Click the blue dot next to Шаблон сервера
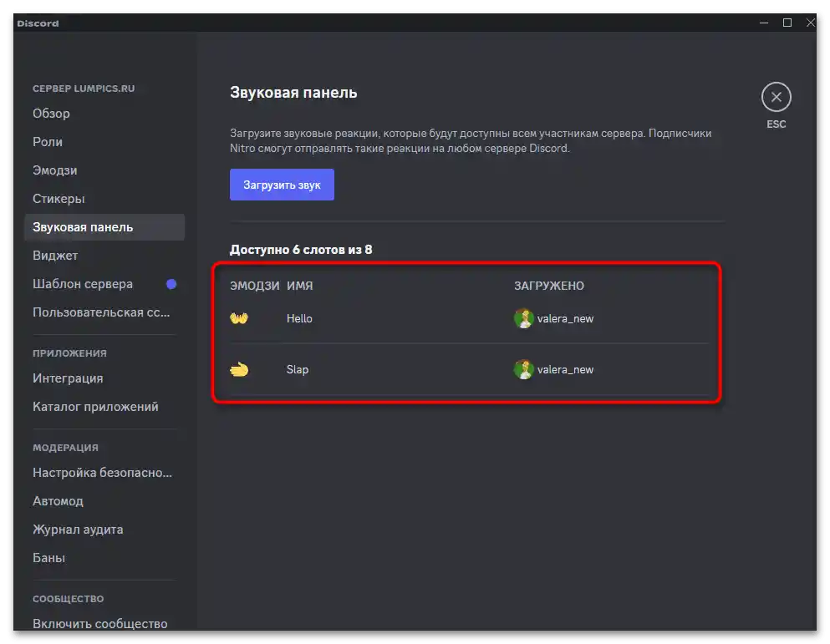 pos(171,284)
